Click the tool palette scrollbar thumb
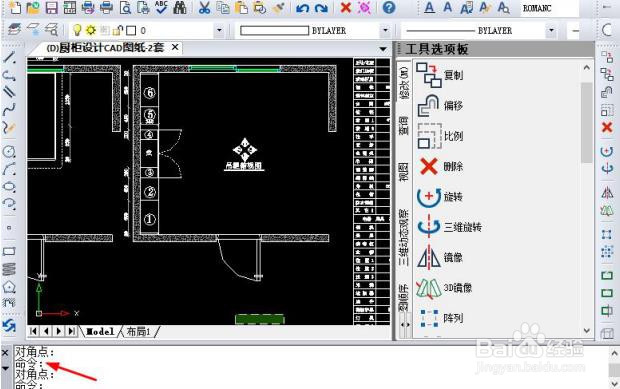Screen dimensions: 620x389 coord(586,122)
